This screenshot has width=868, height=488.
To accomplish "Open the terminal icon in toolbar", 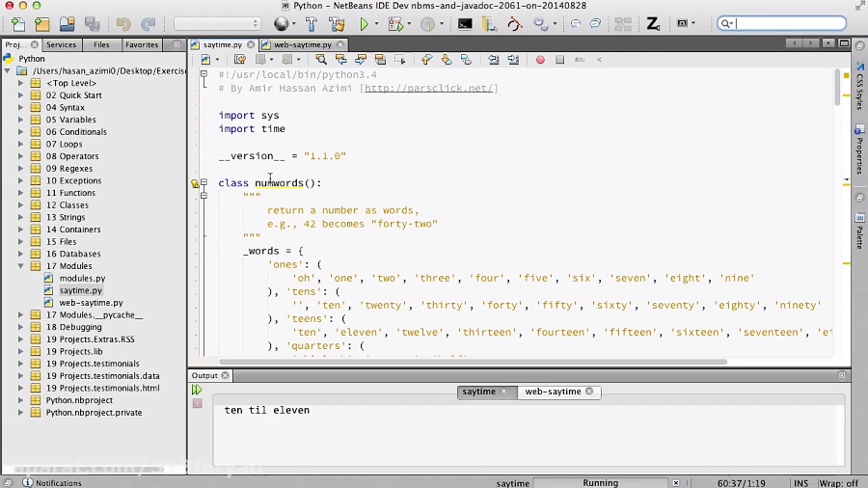I will pyautogui.click(x=465, y=24).
